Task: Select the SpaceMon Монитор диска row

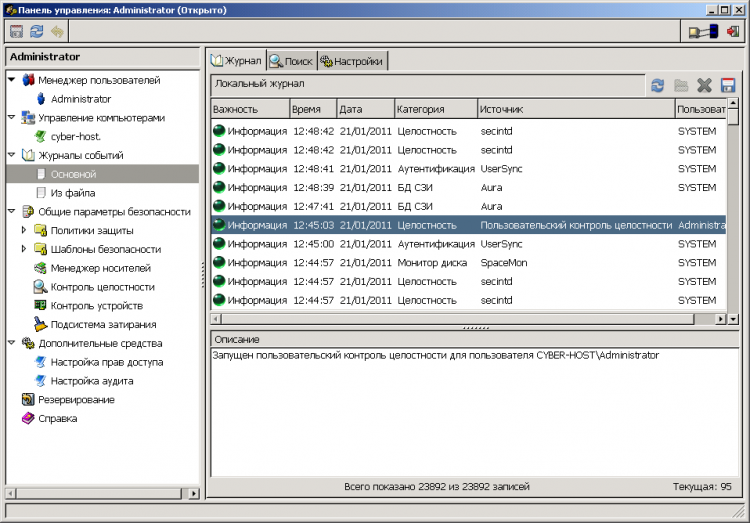Action: pos(468,263)
